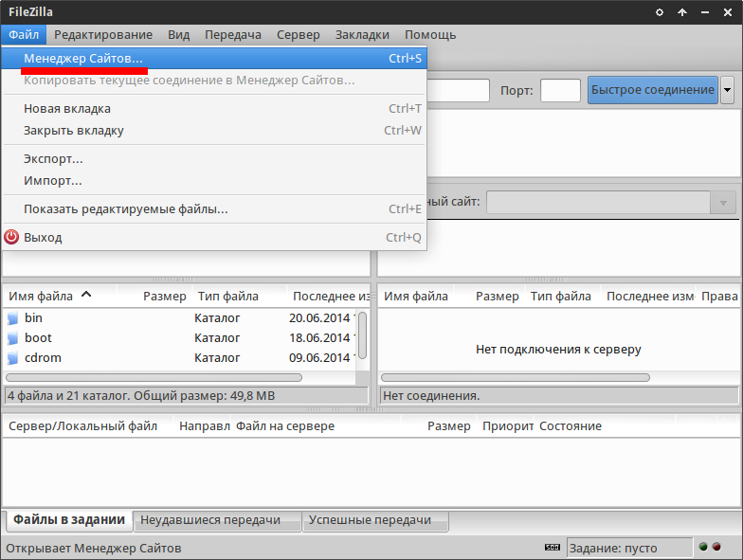The height and width of the screenshot is (560, 743).
Task: Click the small keyboard indicator icon in status bar
Action: pos(553,548)
